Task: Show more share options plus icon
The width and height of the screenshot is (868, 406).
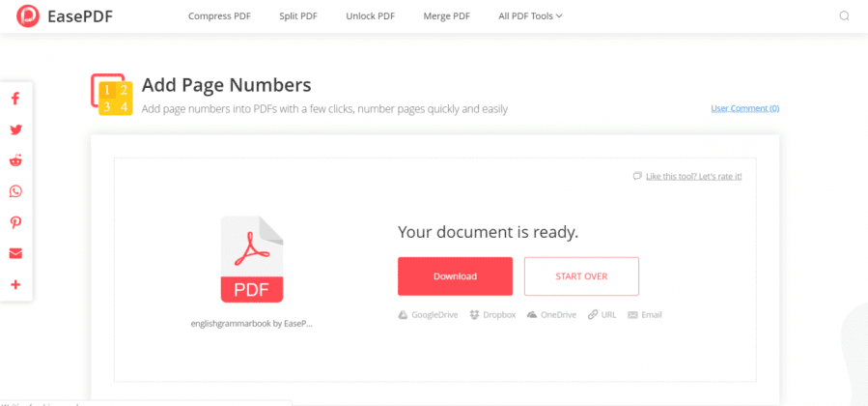Action: point(15,285)
